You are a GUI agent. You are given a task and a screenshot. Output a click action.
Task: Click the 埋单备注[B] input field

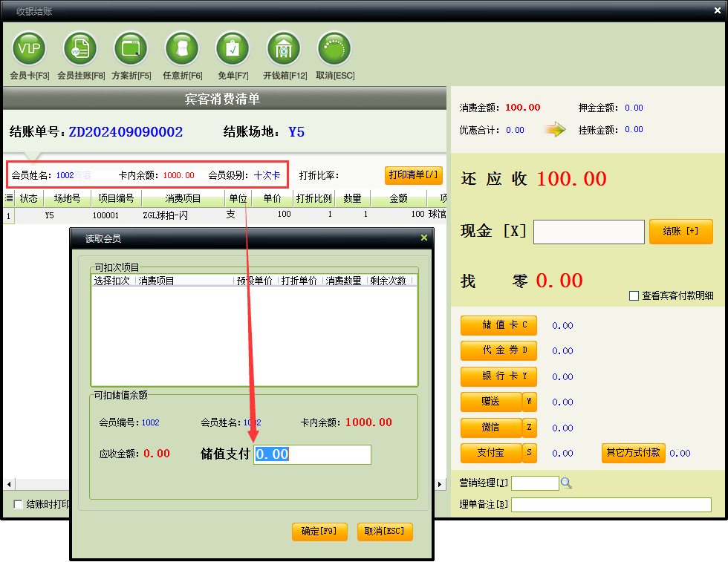[x=611, y=504]
